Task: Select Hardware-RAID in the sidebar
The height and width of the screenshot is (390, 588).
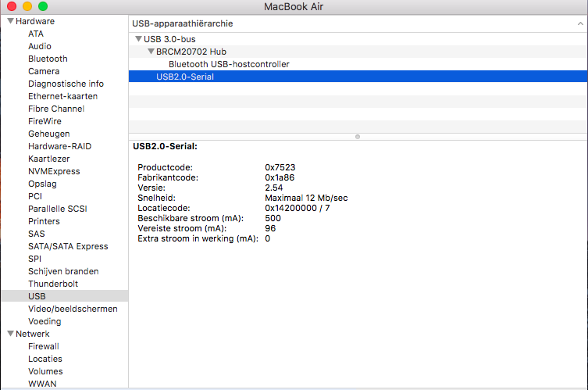Action: tap(59, 146)
